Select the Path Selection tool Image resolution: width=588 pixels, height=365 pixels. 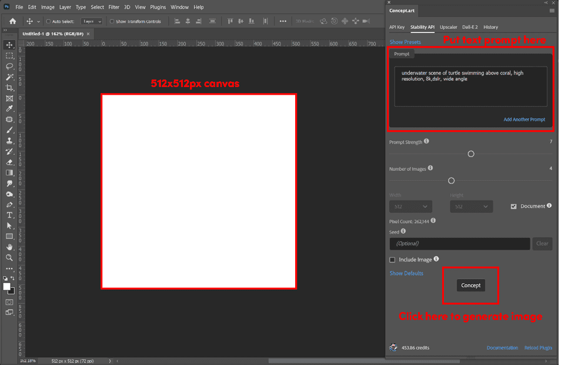coord(9,225)
